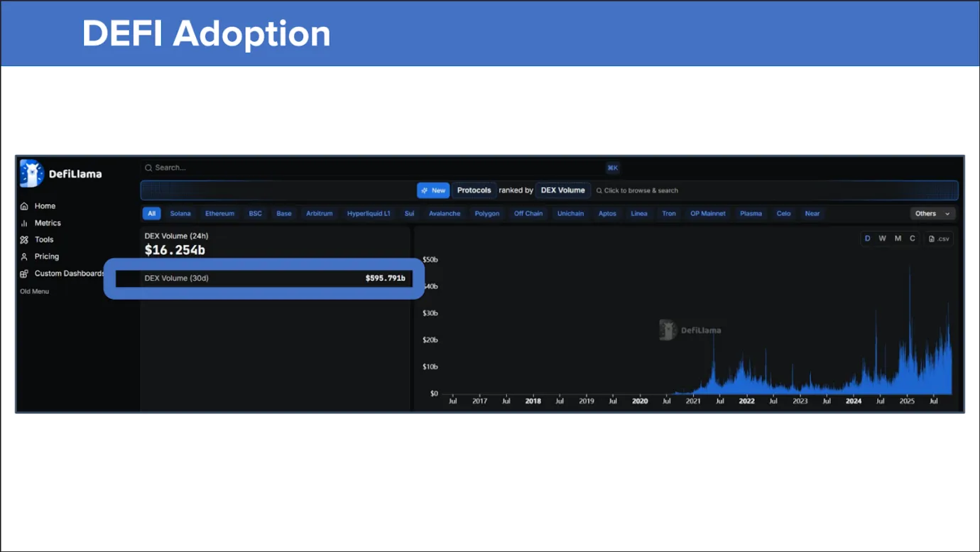Viewport: 980px width, 552px height.
Task: Select the Solana chain tab
Action: (x=180, y=213)
